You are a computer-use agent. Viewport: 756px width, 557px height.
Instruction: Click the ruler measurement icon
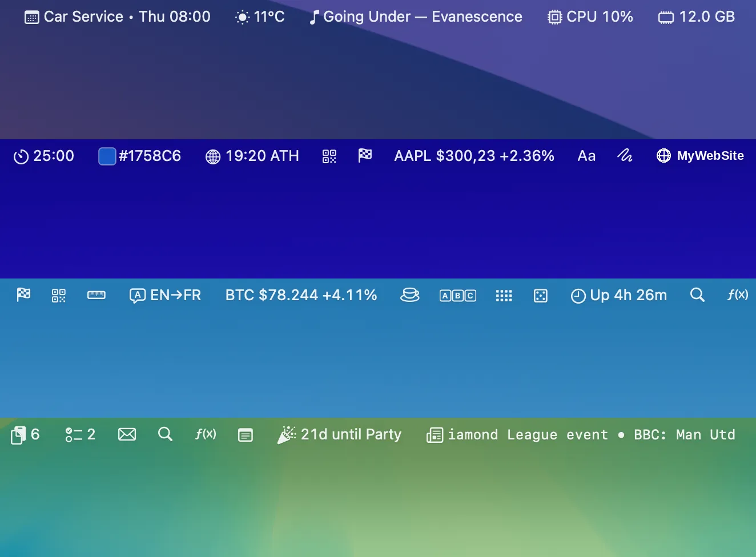coord(96,295)
